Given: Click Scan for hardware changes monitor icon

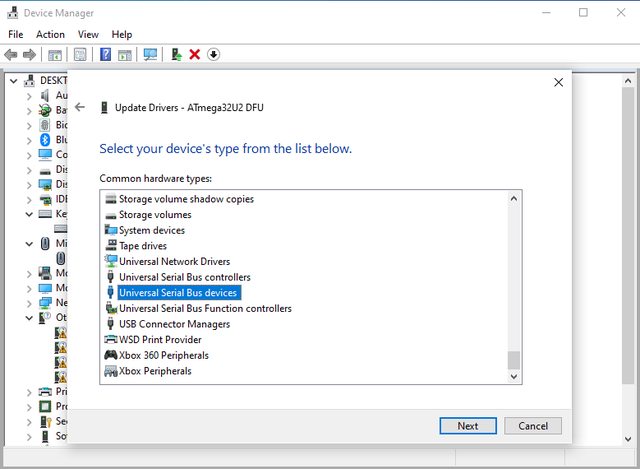Looking at the screenshot, I should coord(150,54).
